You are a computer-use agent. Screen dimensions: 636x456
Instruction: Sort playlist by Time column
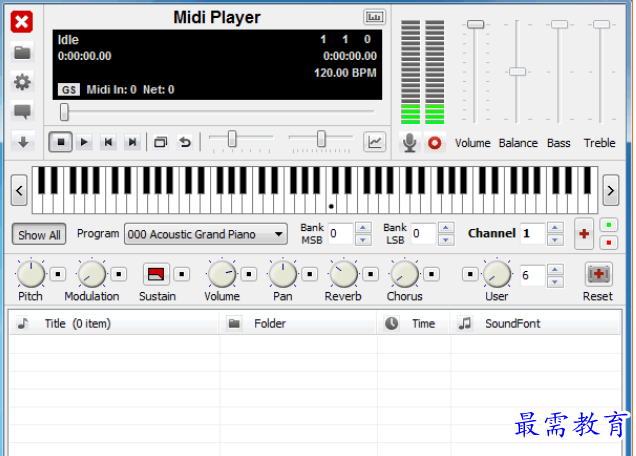(414, 323)
